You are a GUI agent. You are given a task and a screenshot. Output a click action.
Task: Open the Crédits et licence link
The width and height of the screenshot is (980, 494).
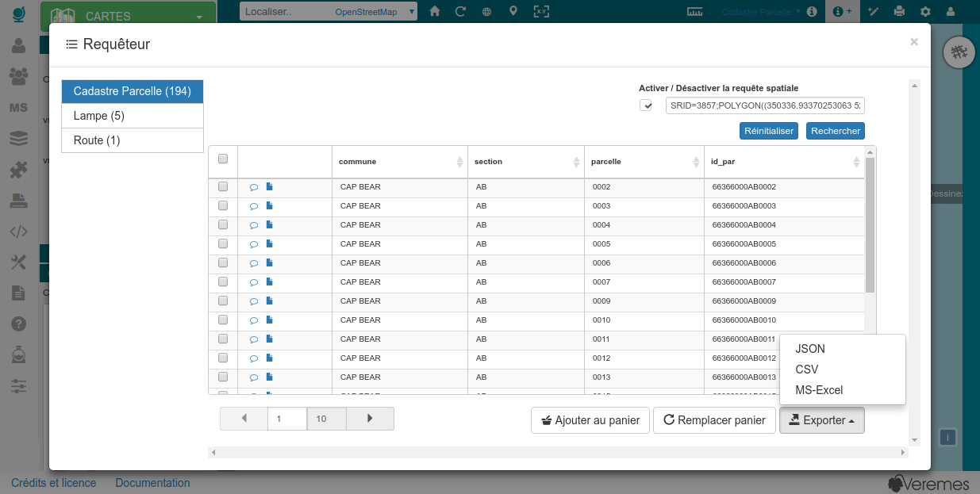pos(54,483)
